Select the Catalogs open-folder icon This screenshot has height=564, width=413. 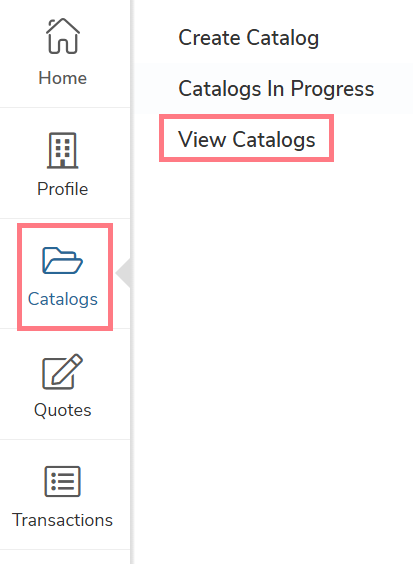(63, 260)
